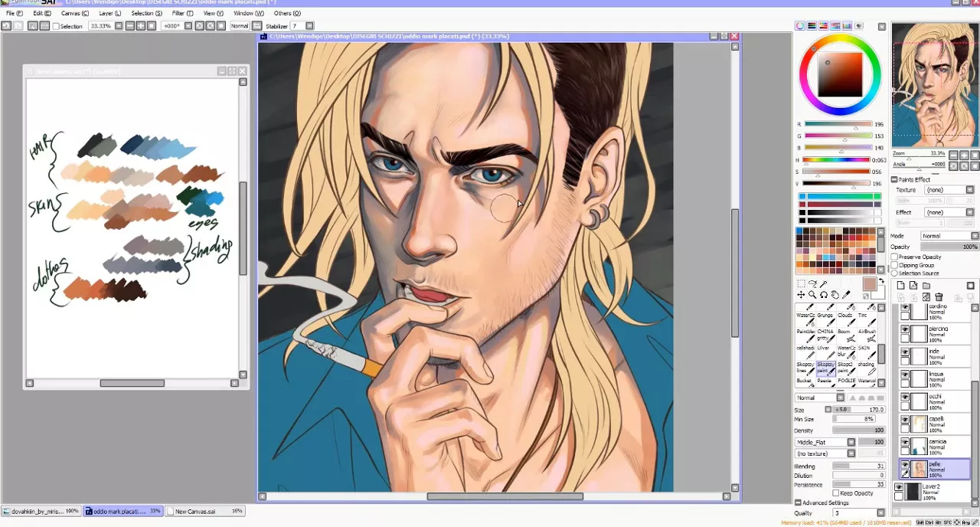This screenshot has width=980, height=527.
Task: Switch to New Canvas.sai document tab
Action: click(205, 511)
